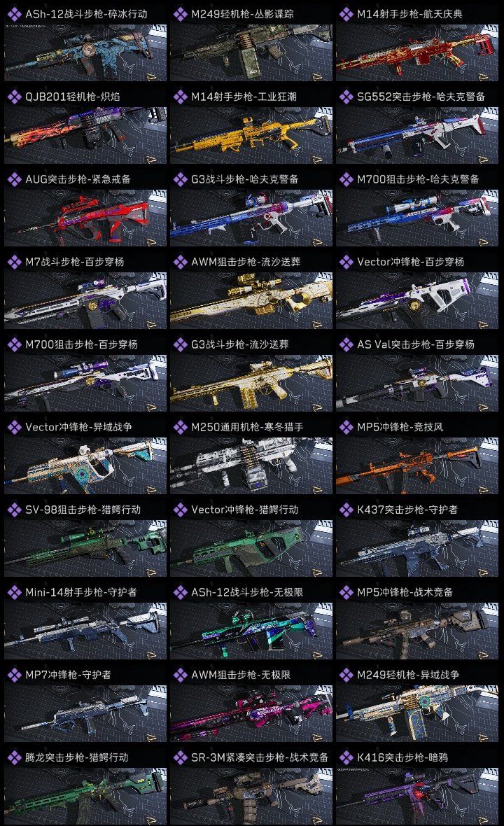This screenshot has height=826, width=504.
Task: Click purple rarity icon beside M249轻机枪-丛影谍踪
Action: [x=180, y=14]
